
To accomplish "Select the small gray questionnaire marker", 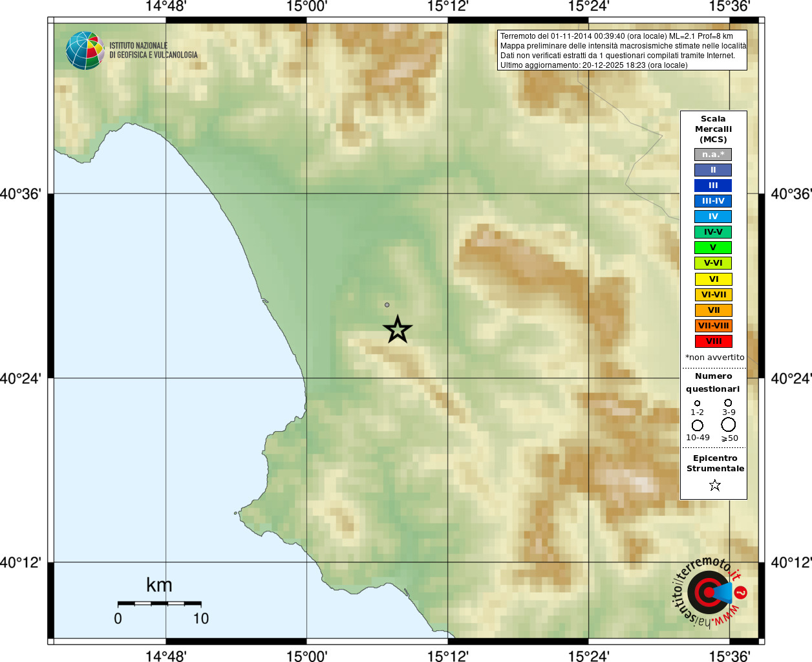I will [x=387, y=304].
